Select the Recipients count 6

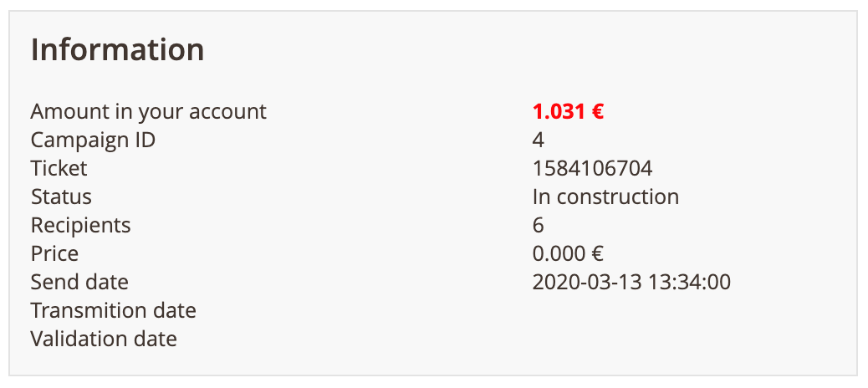pos(538,225)
